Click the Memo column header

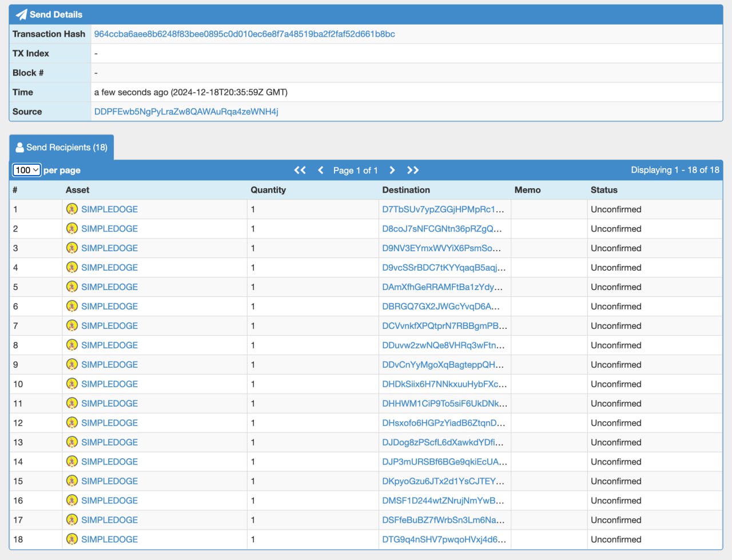(527, 190)
